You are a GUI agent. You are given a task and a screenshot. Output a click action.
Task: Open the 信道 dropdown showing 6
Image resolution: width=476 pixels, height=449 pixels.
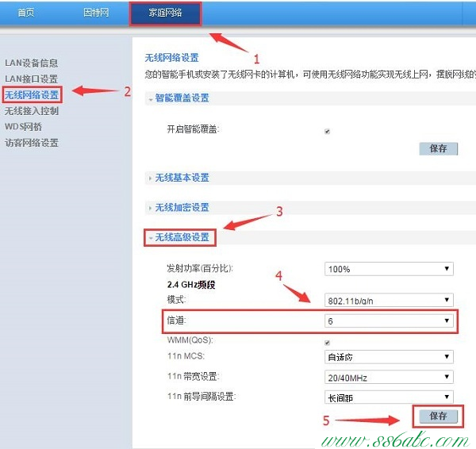[389, 321]
